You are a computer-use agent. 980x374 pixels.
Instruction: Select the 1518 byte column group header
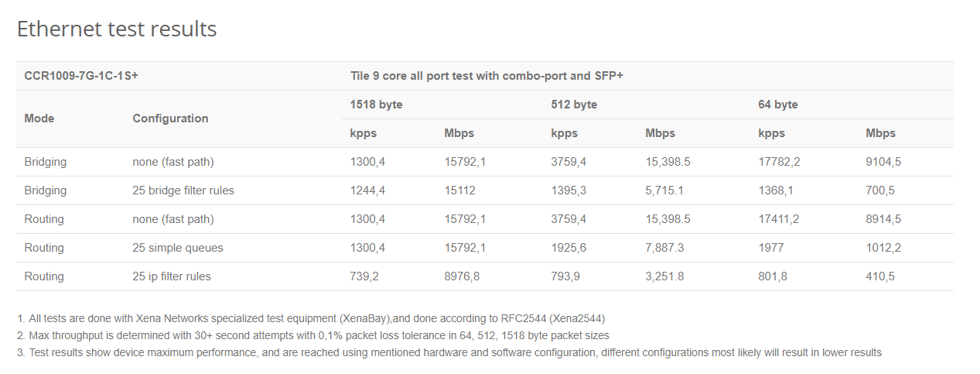[x=376, y=105]
